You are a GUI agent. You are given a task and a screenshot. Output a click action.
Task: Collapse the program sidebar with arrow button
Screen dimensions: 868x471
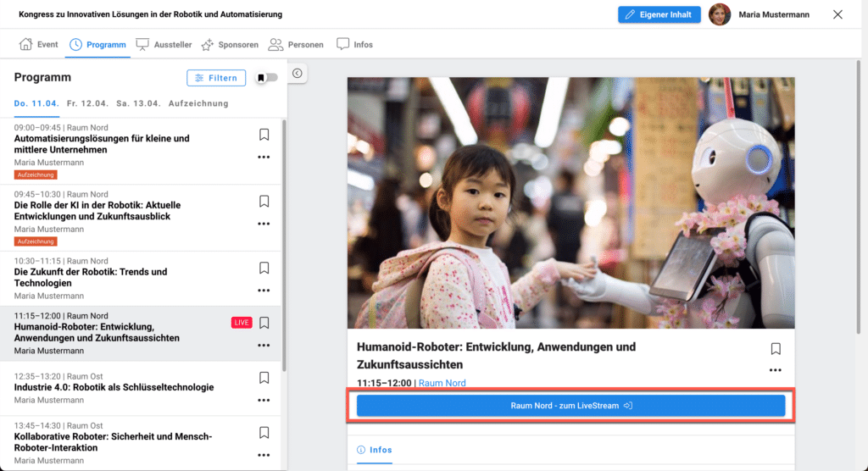coord(298,74)
